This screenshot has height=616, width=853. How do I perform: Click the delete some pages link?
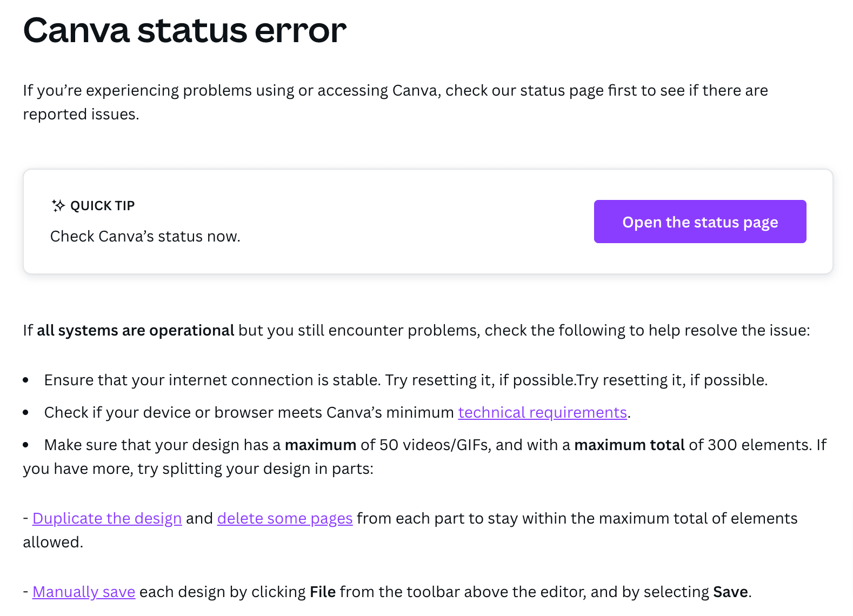tap(284, 518)
